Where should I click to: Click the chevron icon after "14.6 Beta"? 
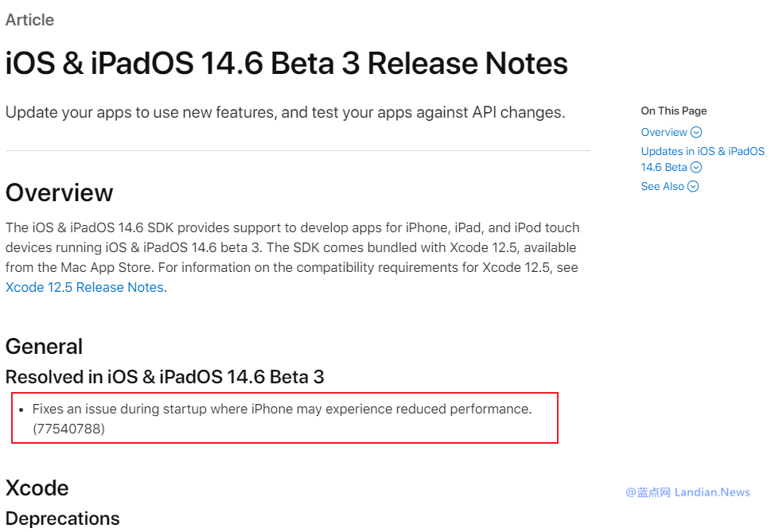tap(696, 168)
